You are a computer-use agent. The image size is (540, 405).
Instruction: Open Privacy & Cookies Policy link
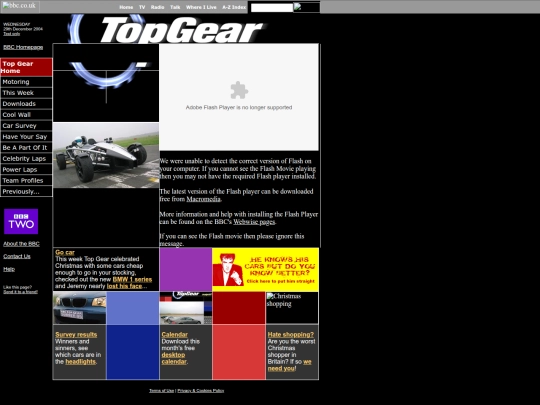coord(201,391)
